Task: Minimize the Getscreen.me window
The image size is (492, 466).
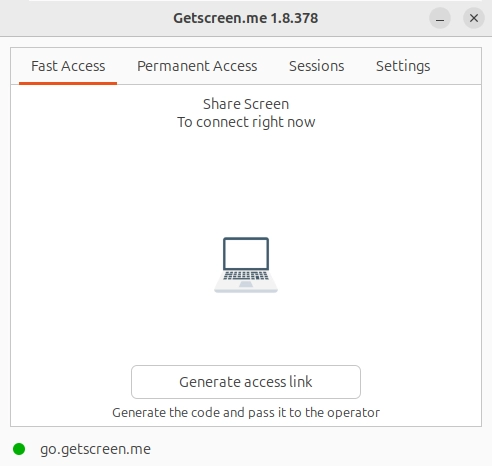Action: [x=440, y=18]
